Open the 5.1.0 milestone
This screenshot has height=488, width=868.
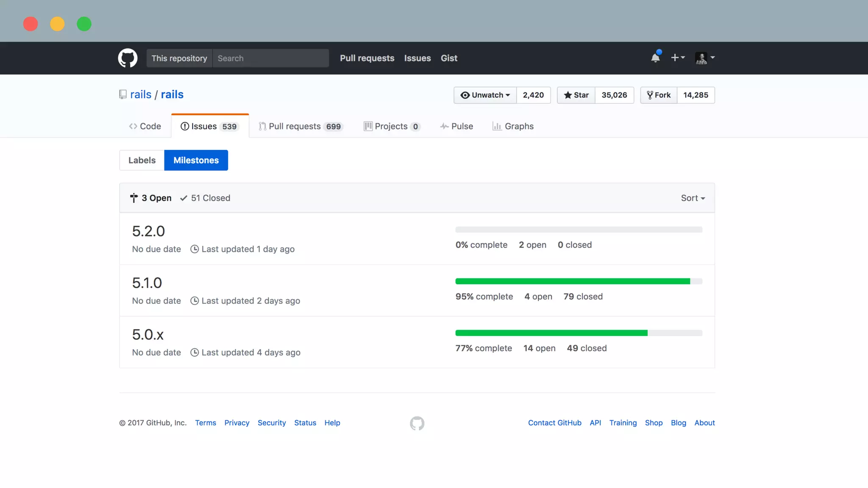click(x=147, y=283)
